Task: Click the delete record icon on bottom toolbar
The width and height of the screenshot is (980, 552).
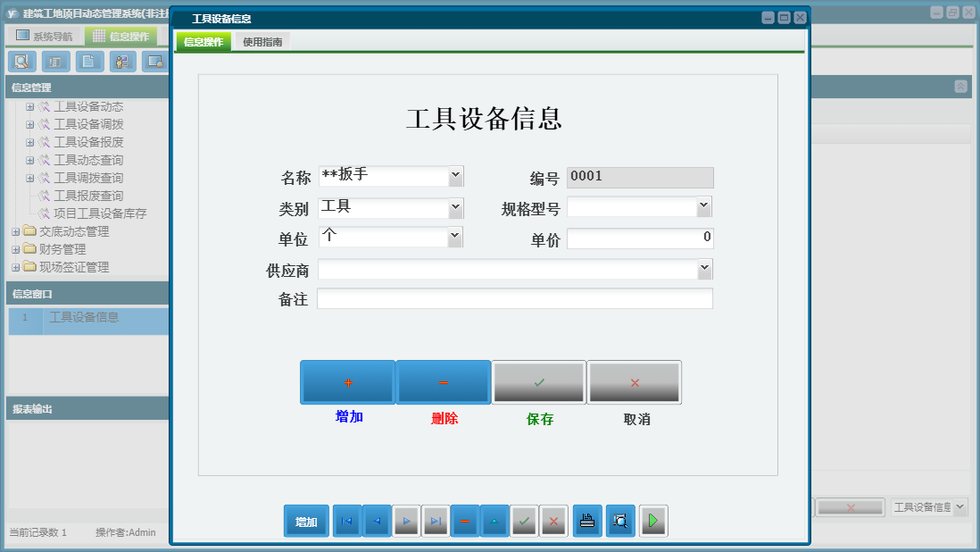Action: point(465,521)
